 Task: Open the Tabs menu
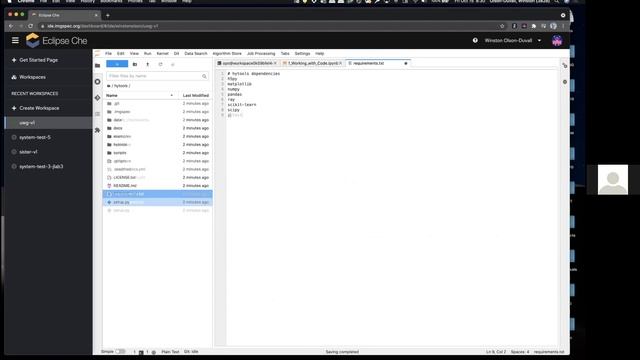click(285, 53)
